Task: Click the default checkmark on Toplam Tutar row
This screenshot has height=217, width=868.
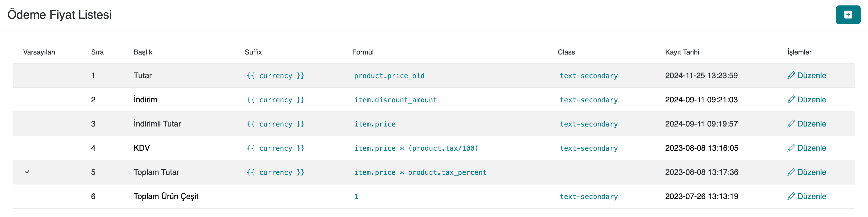Action: (27, 172)
